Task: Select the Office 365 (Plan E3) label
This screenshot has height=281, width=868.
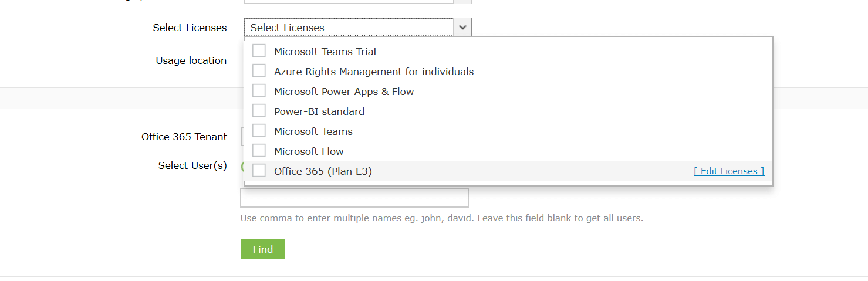Action: coord(323,171)
